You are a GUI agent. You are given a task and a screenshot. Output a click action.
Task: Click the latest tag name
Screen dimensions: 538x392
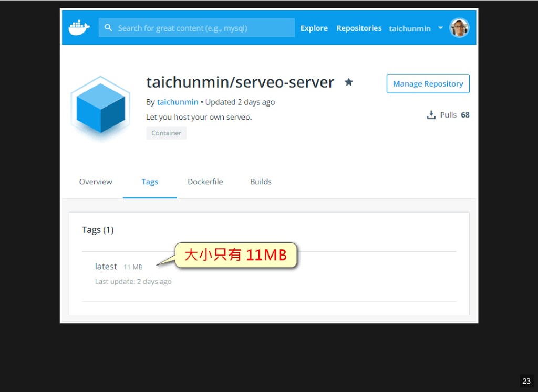coord(106,266)
